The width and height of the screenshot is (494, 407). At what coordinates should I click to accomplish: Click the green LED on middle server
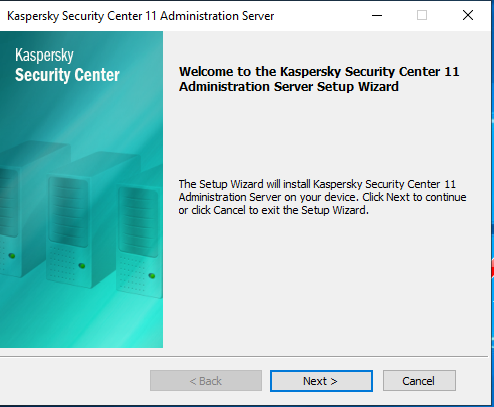[82, 266]
